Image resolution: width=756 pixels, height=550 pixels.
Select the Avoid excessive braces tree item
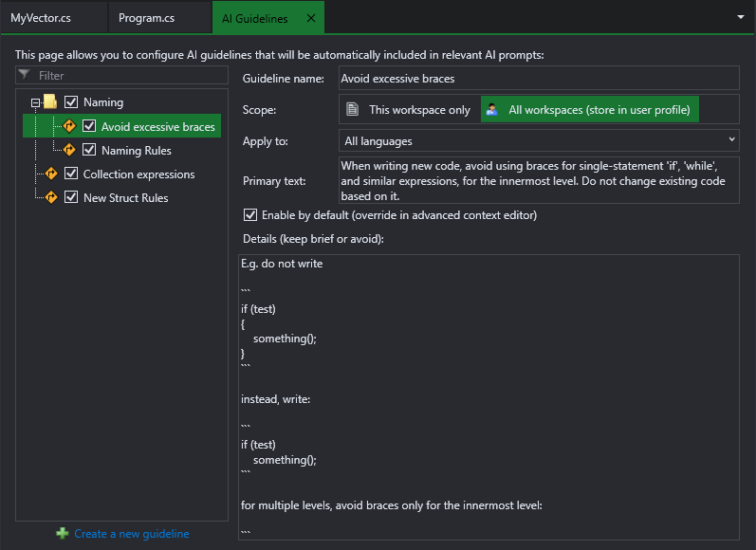click(x=158, y=127)
